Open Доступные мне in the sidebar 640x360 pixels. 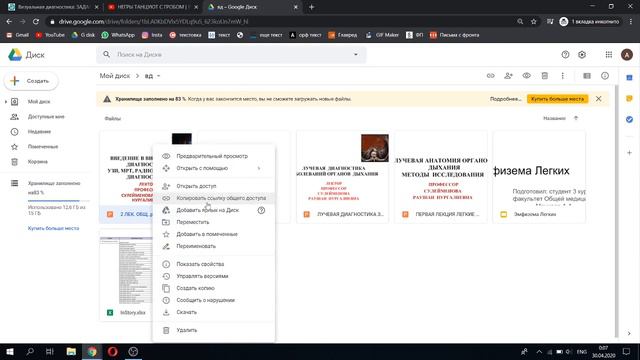[46, 117]
